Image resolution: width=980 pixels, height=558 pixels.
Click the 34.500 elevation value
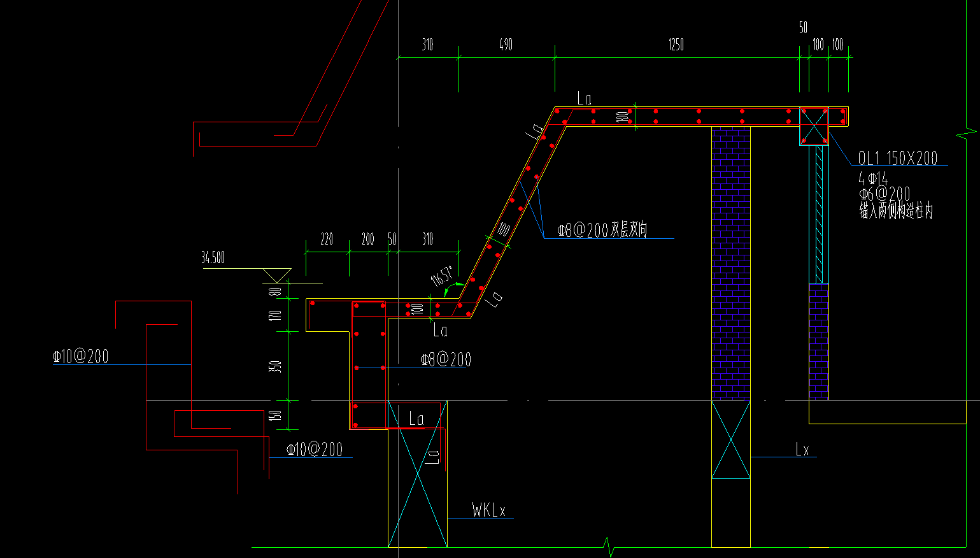213,258
